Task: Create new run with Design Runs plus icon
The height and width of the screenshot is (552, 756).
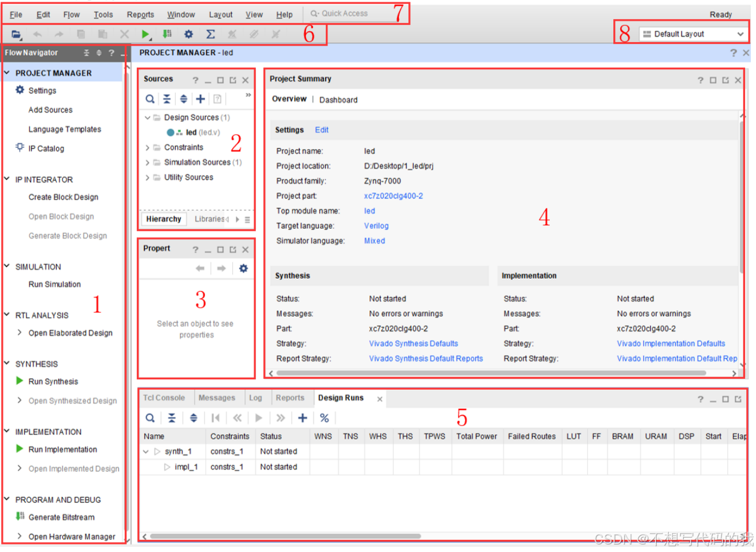Action: (x=302, y=418)
